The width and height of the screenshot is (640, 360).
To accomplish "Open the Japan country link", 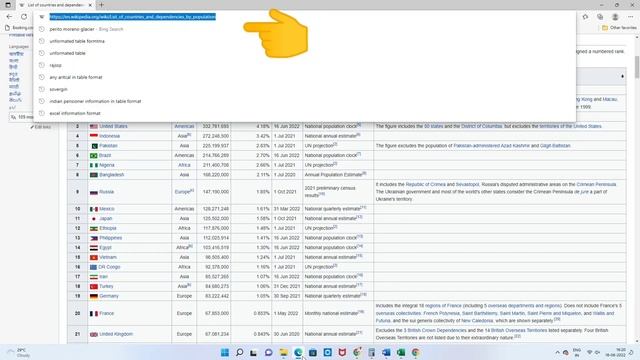I will click(x=105, y=219).
